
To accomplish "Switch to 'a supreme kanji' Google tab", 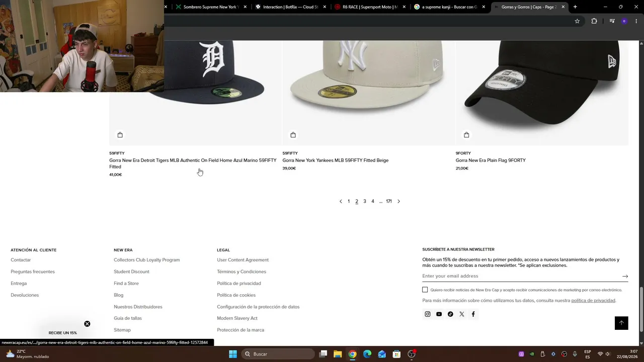I will pyautogui.click(x=449, y=7).
